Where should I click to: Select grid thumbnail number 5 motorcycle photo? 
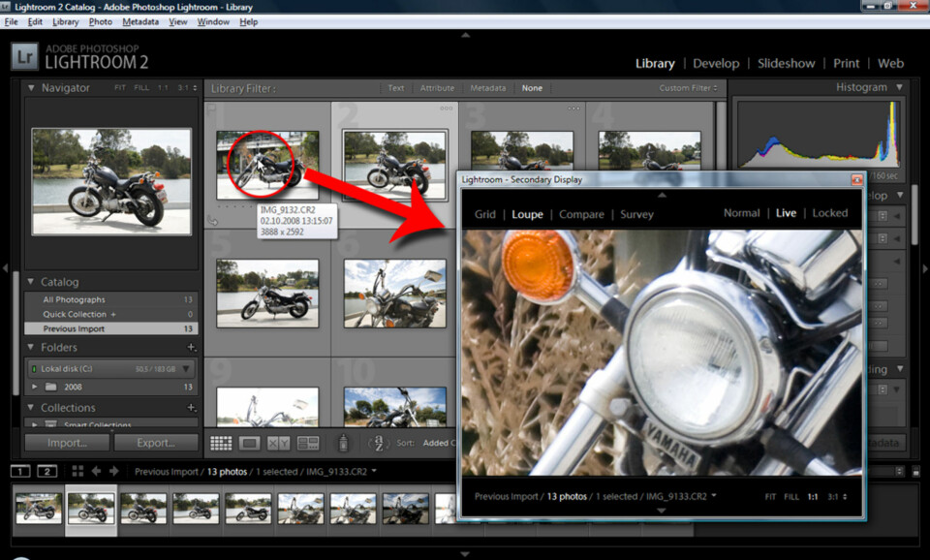coord(267,293)
